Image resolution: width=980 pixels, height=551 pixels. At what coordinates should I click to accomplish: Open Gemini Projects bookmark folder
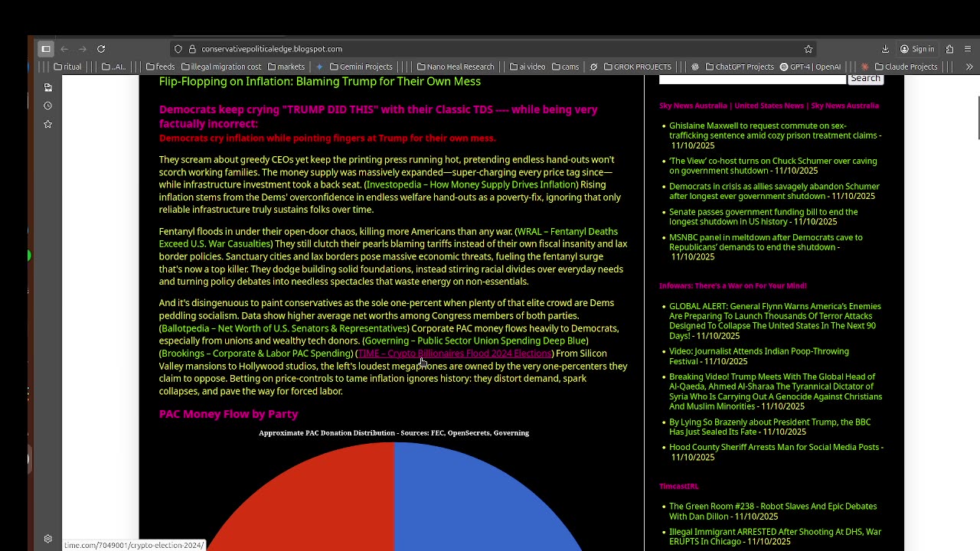coord(361,67)
